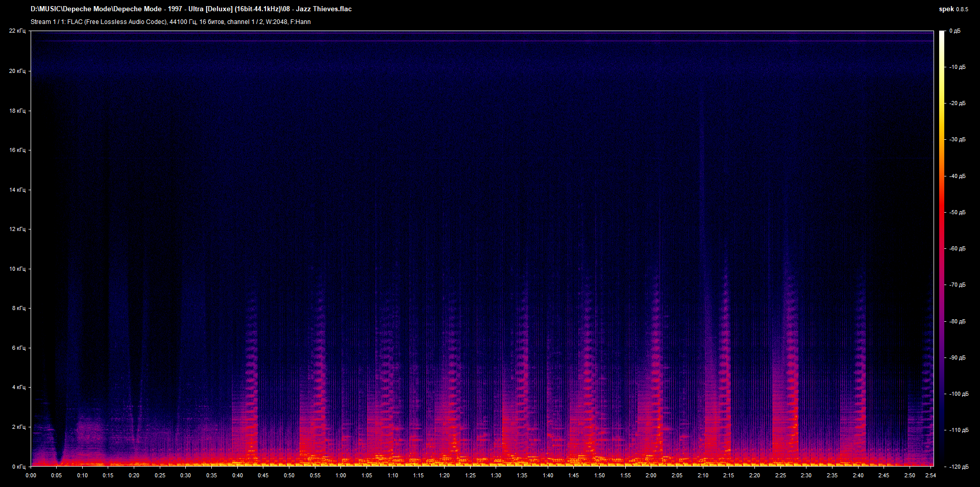The height and width of the screenshot is (487, 980).
Task: Click the 1:30 time axis tick
Action: tap(496, 475)
